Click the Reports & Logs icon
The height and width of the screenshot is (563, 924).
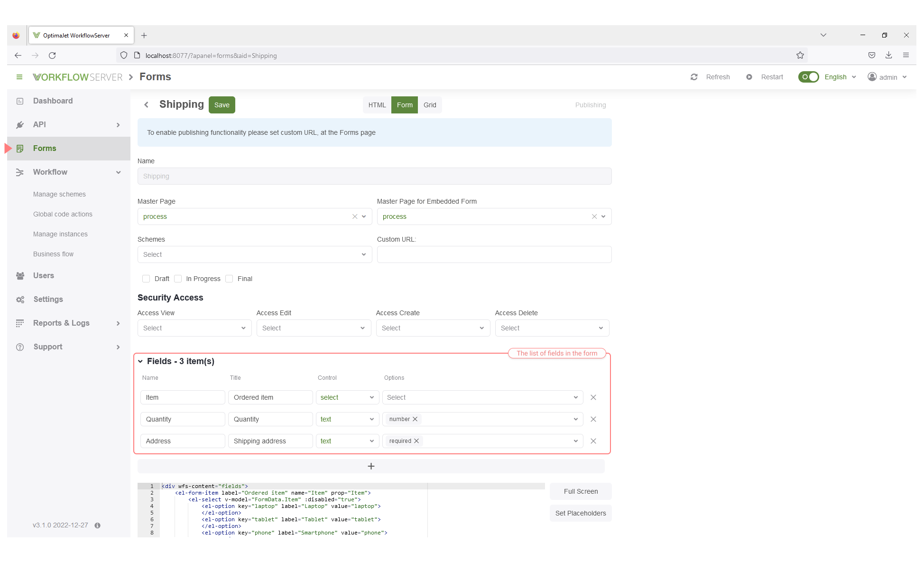point(20,323)
